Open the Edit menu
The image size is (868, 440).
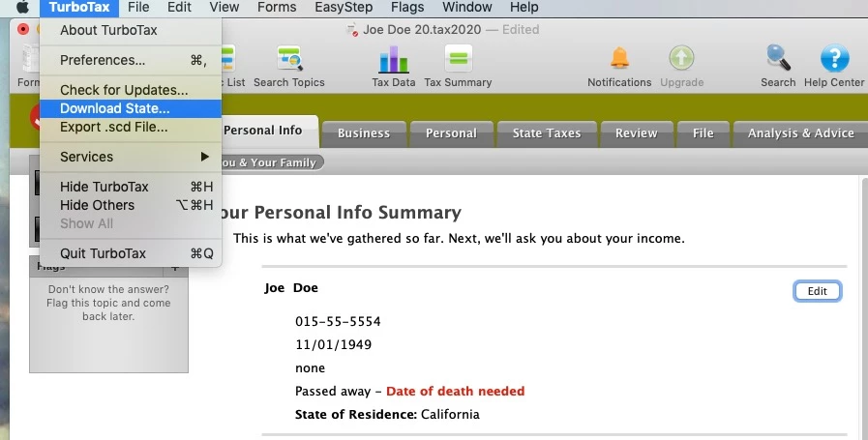coord(179,7)
